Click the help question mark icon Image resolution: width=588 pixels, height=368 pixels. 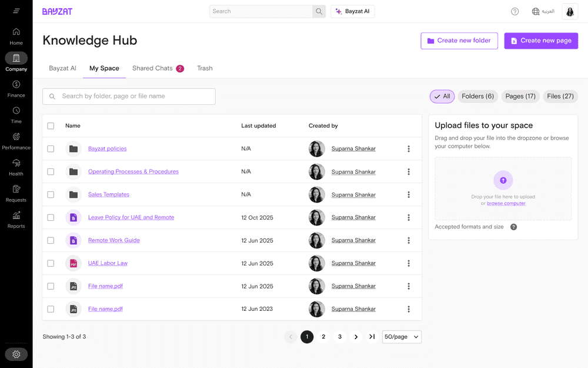514,11
